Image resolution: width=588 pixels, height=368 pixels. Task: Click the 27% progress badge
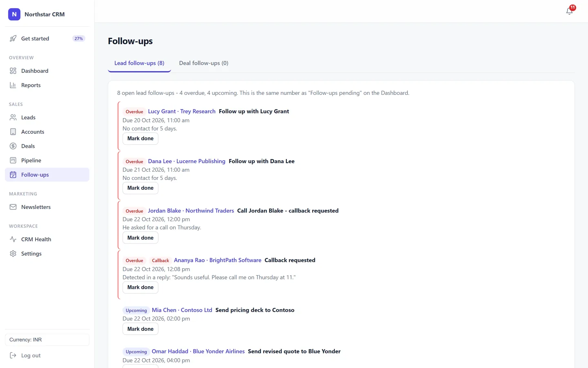(79, 38)
